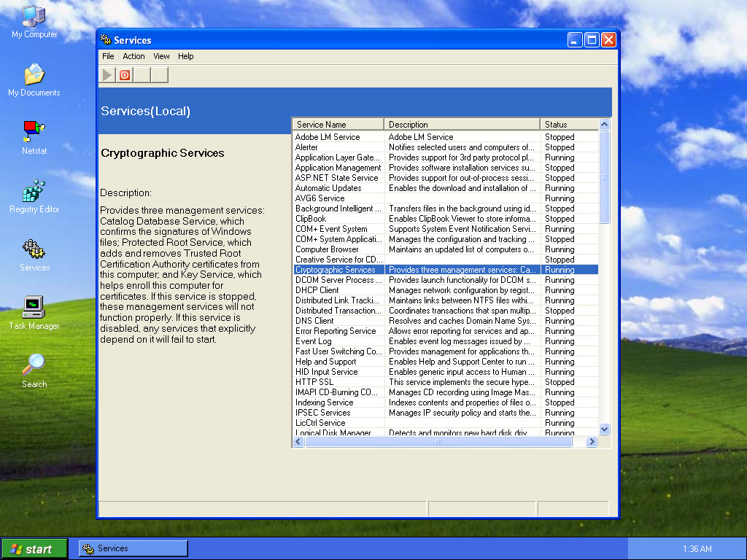Open the Action menu
The height and width of the screenshot is (560, 747).
pyautogui.click(x=134, y=56)
